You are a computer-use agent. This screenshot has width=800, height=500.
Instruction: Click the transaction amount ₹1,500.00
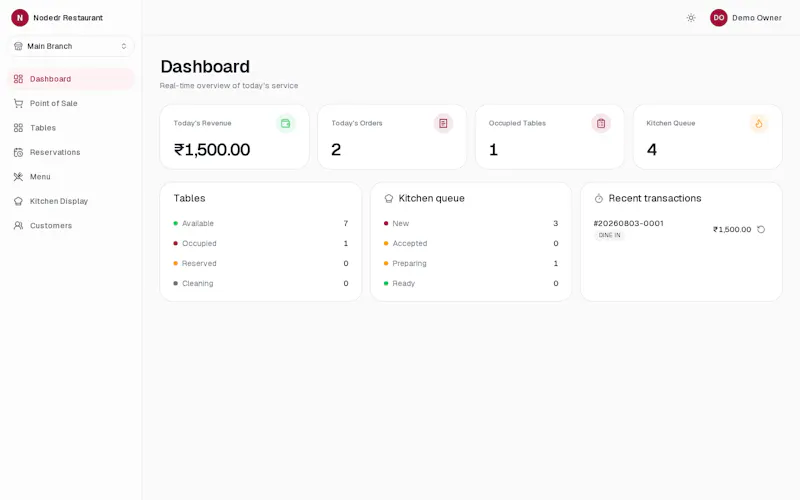coord(732,230)
